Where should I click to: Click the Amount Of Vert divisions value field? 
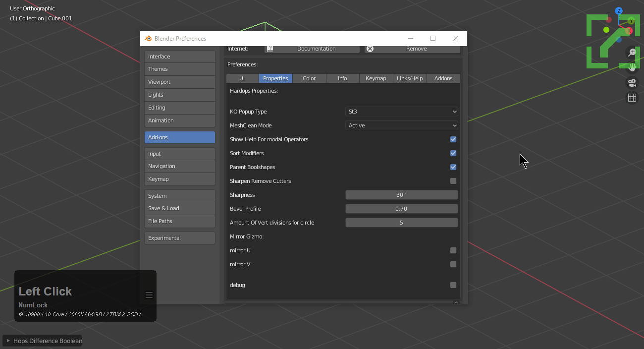point(401,223)
